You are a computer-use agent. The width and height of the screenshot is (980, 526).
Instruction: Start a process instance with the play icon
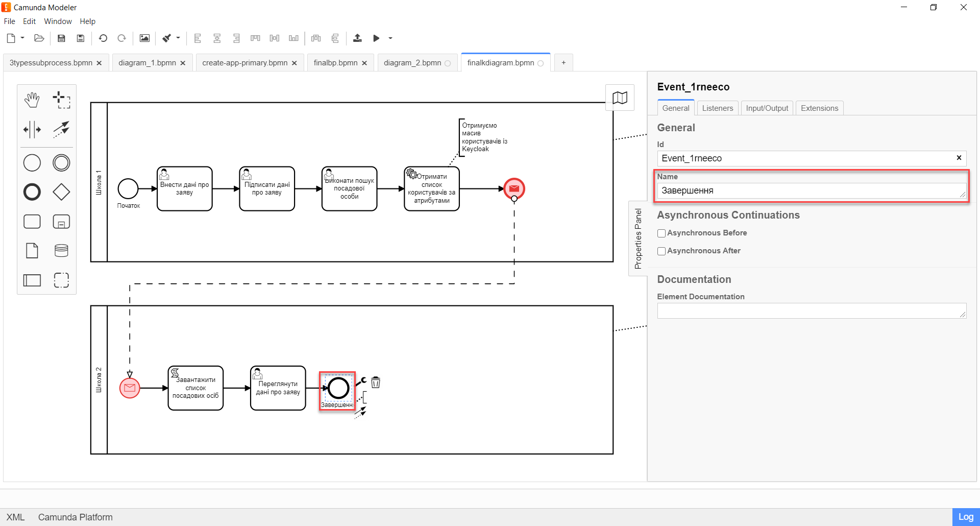point(376,38)
